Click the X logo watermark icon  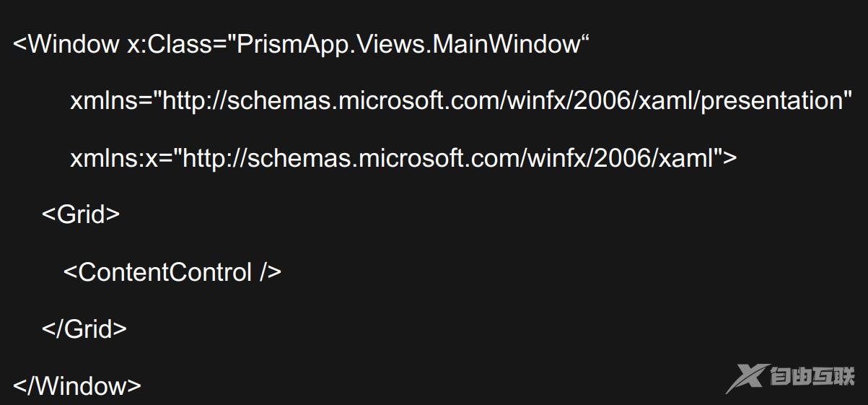tap(744, 378)
